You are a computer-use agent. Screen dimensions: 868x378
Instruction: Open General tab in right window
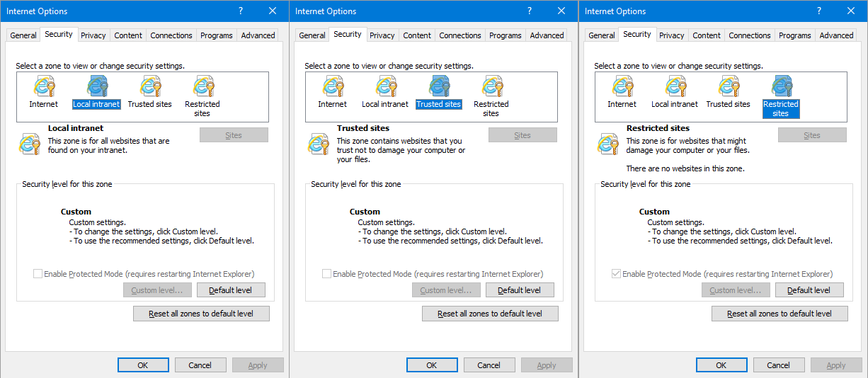click(x=602, y=35)
